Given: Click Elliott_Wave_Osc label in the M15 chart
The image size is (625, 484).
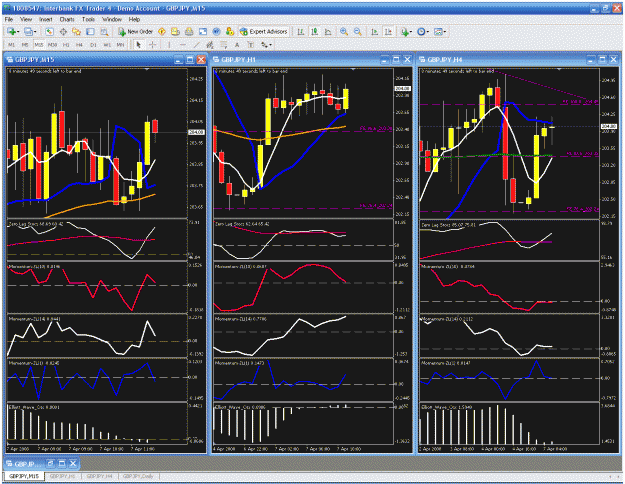Looking at the screenshot, I should click(34, 407).
